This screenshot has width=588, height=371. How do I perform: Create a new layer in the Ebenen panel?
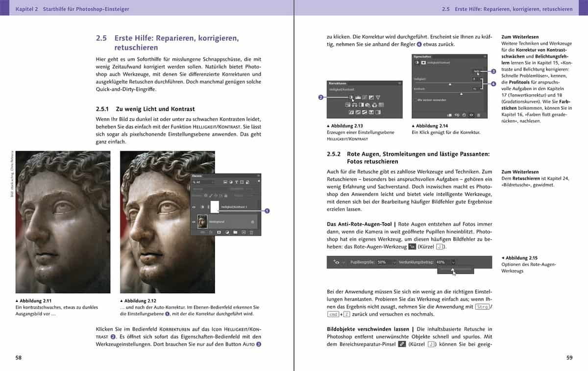coord(244,232)
